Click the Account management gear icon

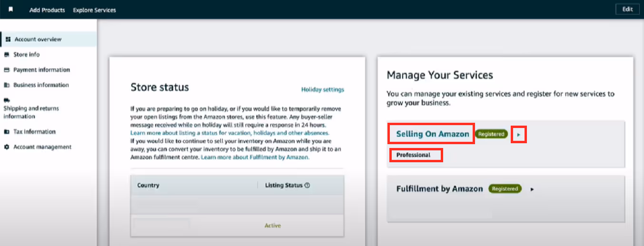pos(7,147)
